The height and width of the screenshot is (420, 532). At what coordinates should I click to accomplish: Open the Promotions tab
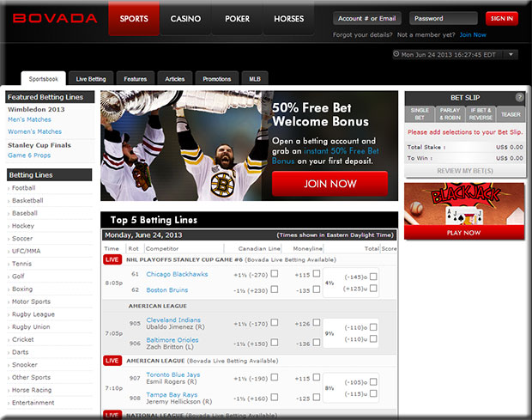[217, 79]
